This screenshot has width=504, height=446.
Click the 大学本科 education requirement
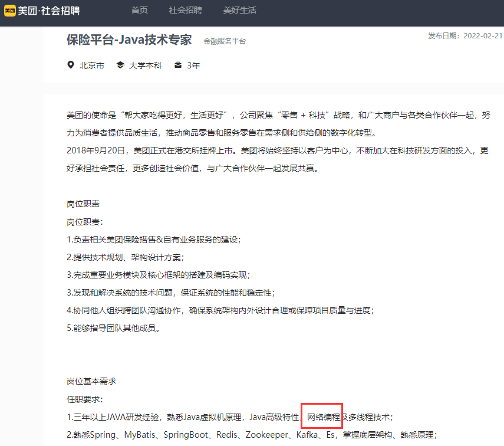click(145, 65)
